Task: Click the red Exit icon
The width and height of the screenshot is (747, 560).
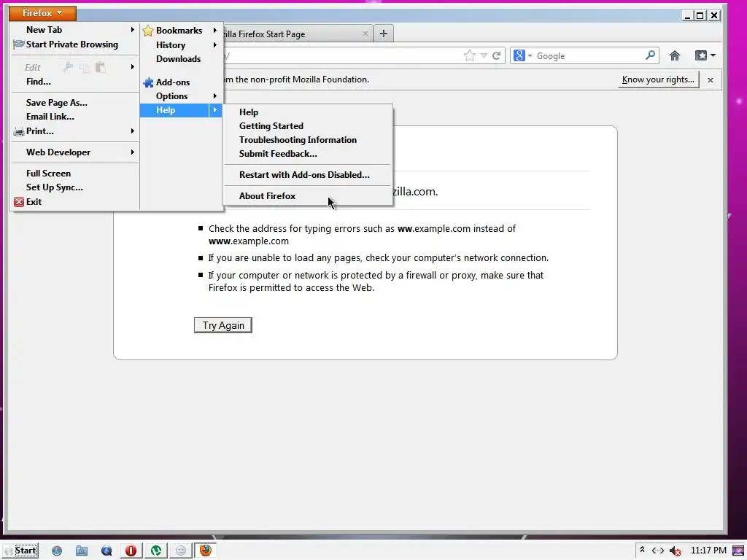Action: pos(18,202)
